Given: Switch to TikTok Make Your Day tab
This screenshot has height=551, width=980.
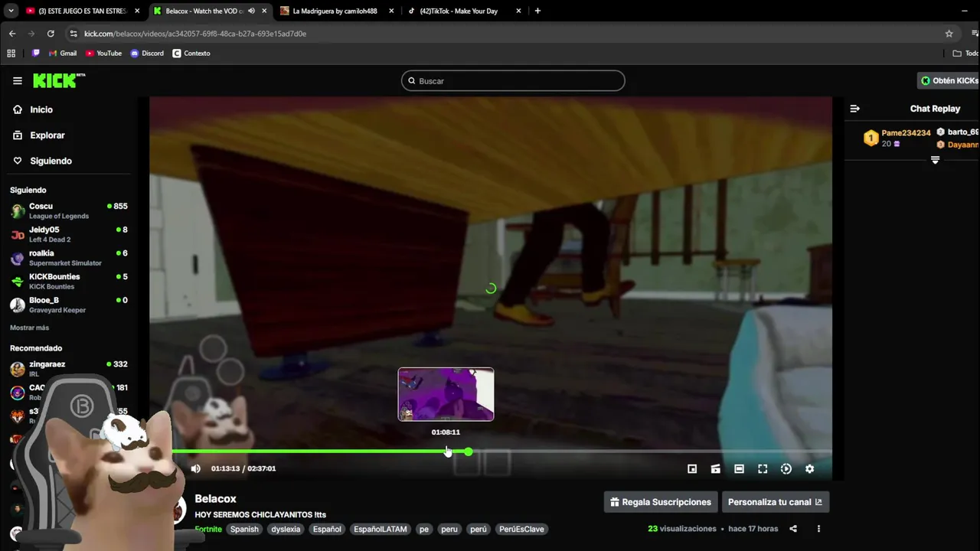Looking at the screenshot, I should pyautogui.click(x=464, y=11).
